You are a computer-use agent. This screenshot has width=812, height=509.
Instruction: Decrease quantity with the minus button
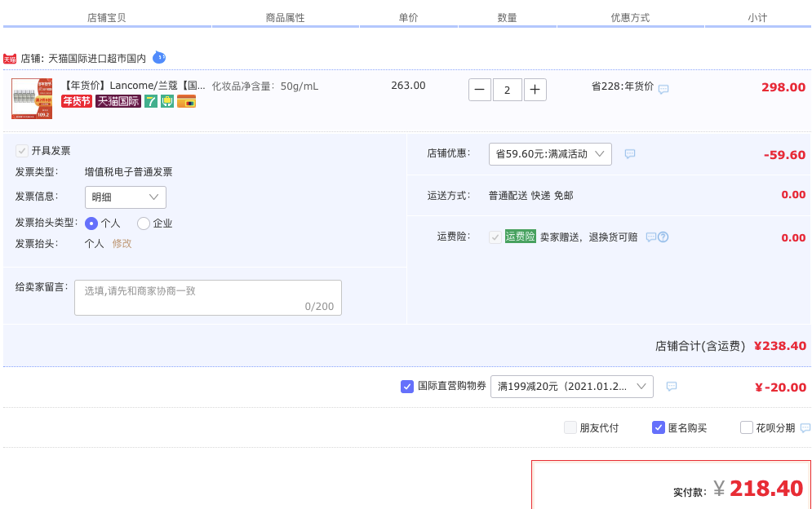480,90
